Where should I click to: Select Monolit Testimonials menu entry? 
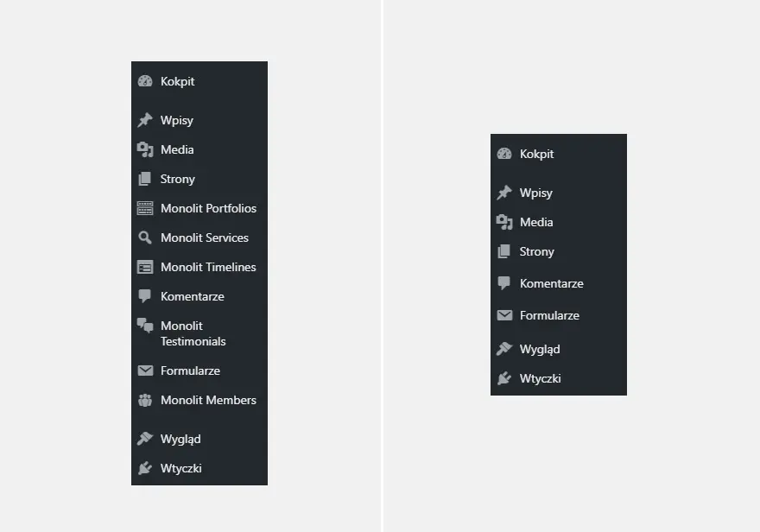(x=199, y=333)
